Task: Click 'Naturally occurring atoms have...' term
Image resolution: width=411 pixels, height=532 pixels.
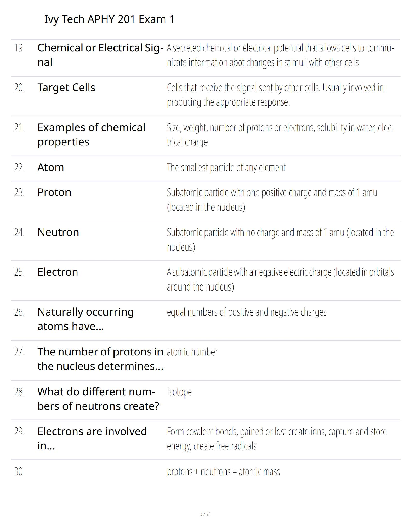Action: [86, 319]
